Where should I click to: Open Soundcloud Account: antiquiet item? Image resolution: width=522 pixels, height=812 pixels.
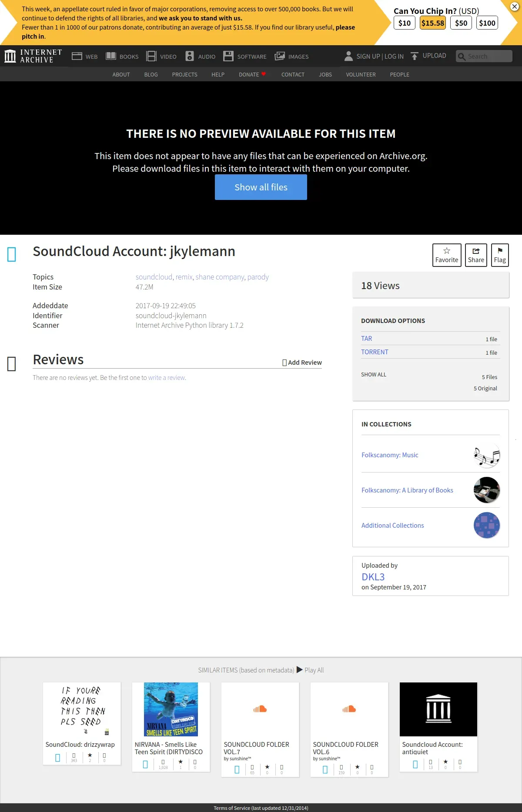pos(438,727)
